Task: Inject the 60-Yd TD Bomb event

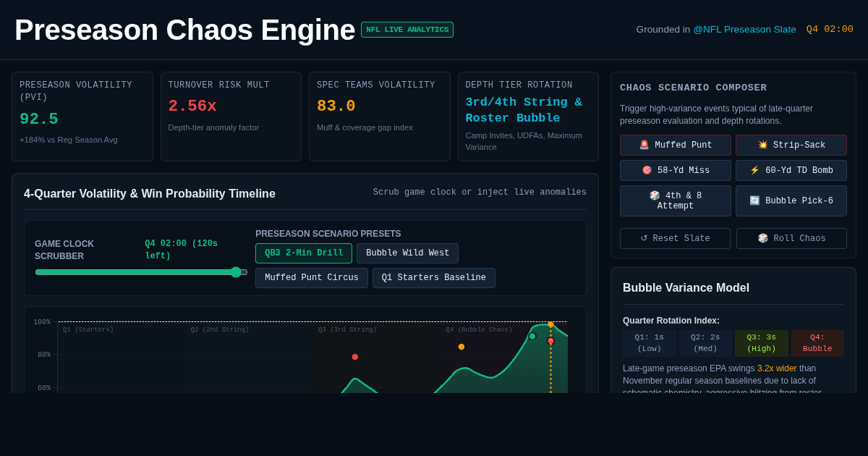Action: 791,171
